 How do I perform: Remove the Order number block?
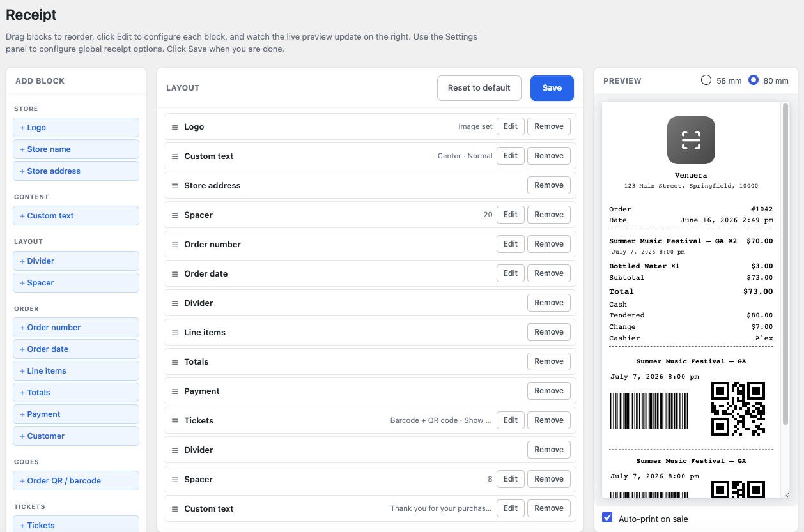pyautogui.click(x=549, y=244)
